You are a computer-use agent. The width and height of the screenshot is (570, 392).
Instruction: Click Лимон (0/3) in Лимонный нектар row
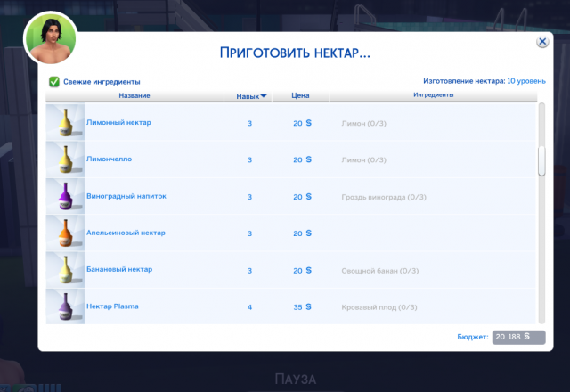pos(363,123)
